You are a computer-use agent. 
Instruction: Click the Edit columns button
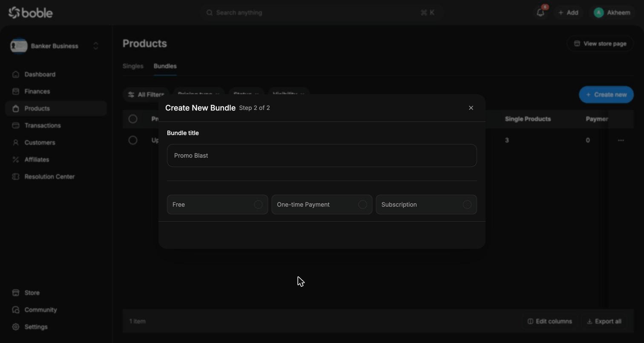pyautogui.click(x=550, y=321)
